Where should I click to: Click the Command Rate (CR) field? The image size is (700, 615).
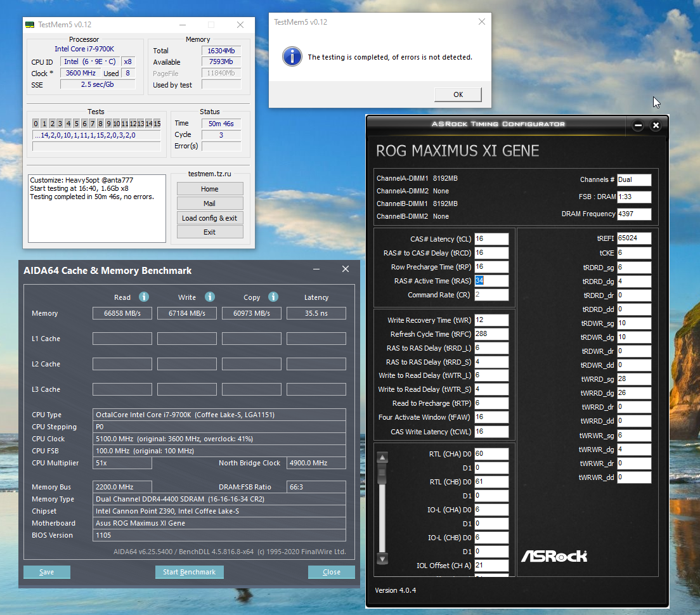tap(491, 295)
